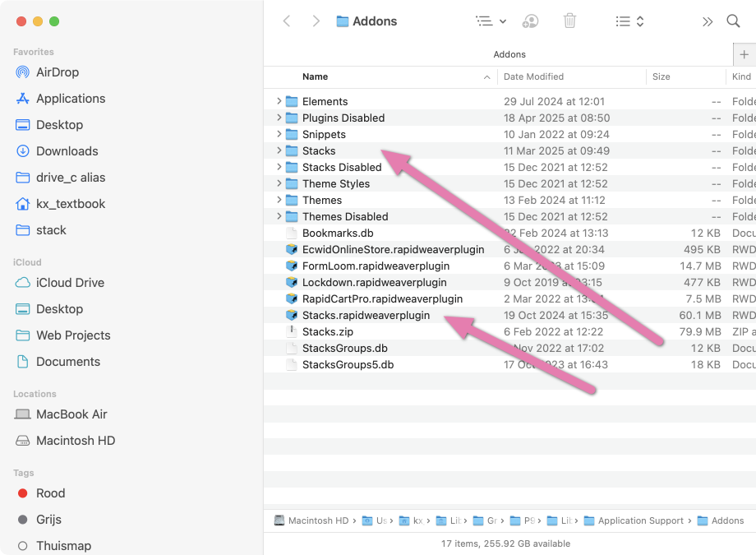Sort by the Name column header
756x555 pixels.
(316, 76)
